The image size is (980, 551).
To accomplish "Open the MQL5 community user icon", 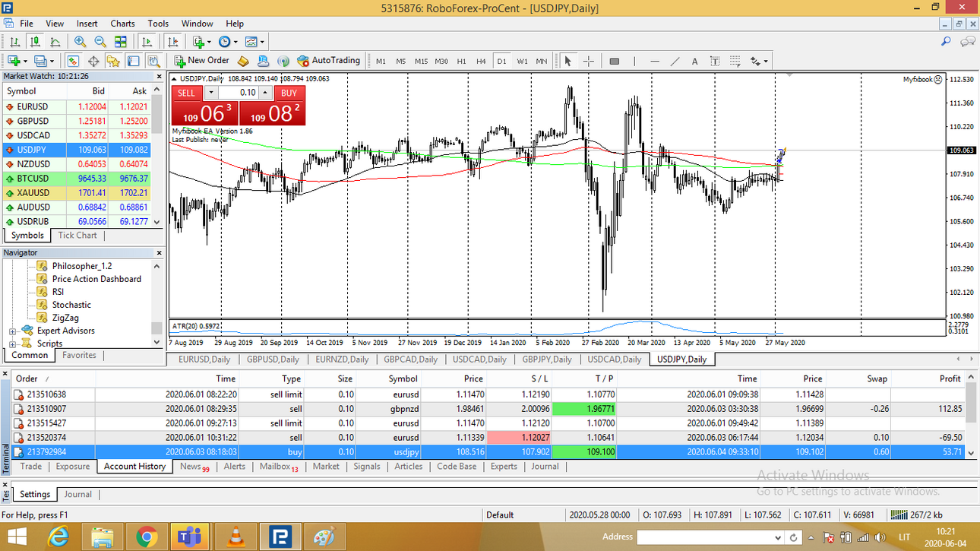I will point(264,61).
